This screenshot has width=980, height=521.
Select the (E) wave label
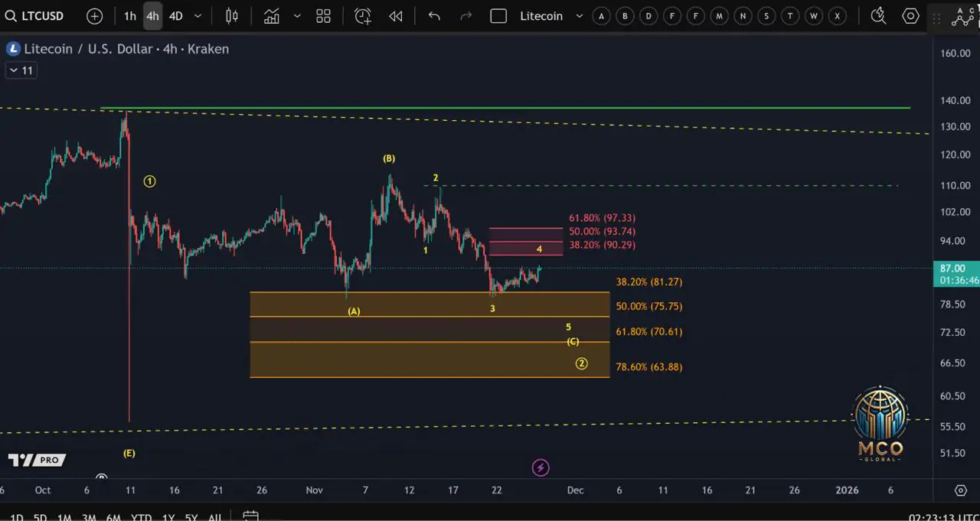pos(129,453)
